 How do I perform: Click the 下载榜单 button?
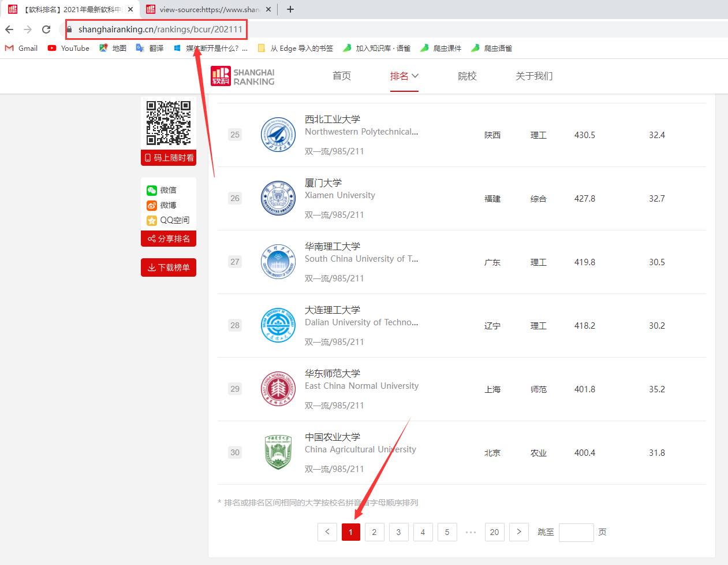[x=169, y=267]
